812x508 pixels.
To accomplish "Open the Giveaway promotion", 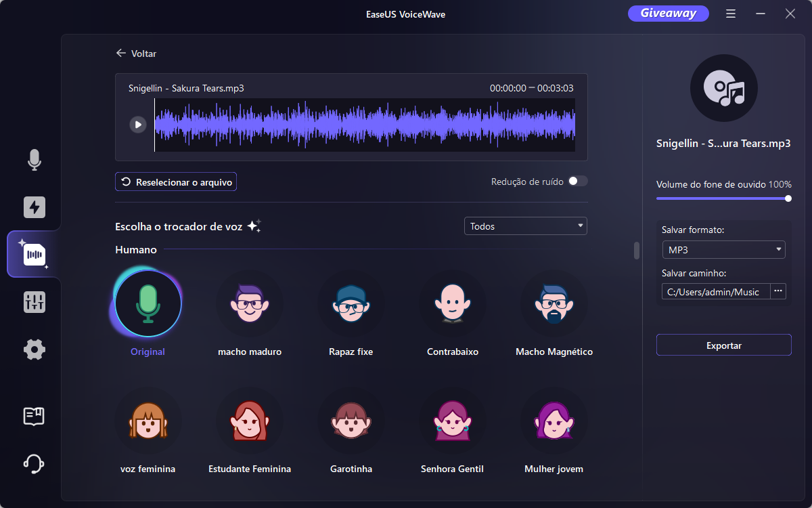I will (668, 13).
